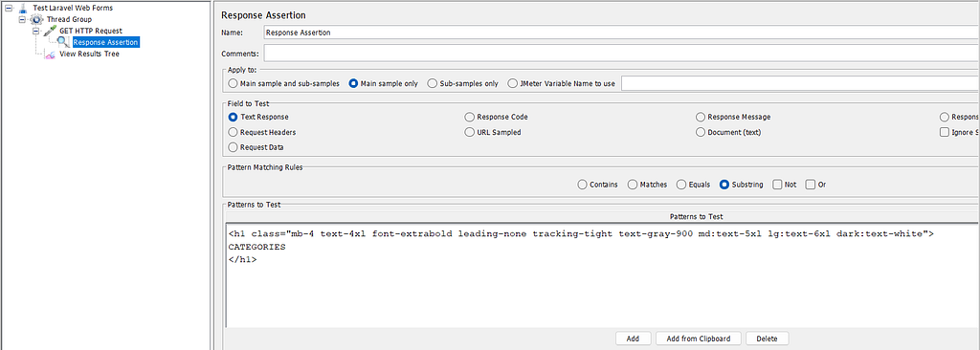Viewport: 980px width, 350px height.
Task: Click the Thread Group gear icon
Action: pyautogui.click(x=36, y=19)
